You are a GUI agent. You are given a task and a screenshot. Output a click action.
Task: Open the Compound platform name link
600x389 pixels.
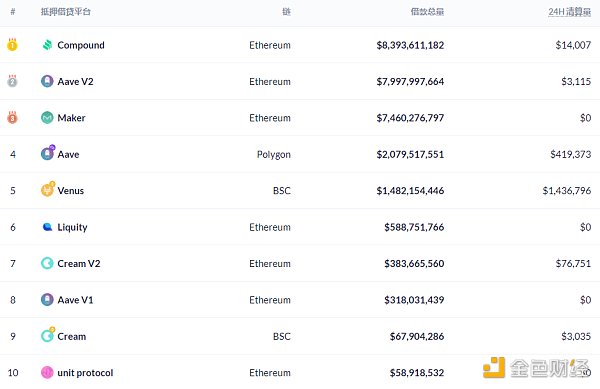point(81,45)
